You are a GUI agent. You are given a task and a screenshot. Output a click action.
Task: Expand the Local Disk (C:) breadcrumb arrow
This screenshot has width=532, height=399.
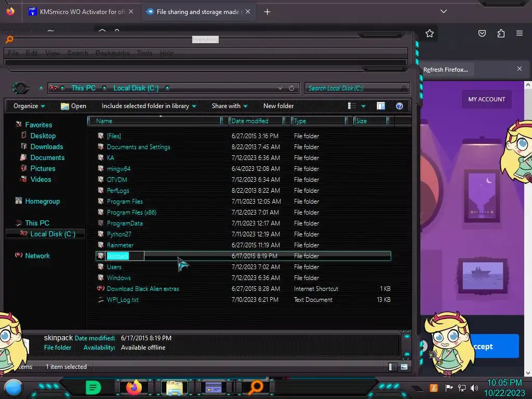[168, 88]
